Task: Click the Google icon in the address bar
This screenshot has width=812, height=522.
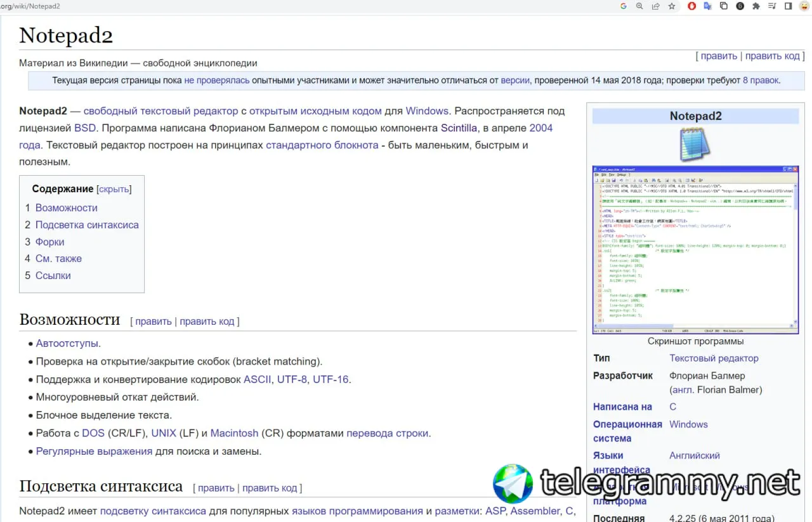Action: click(x=624, y=6)
